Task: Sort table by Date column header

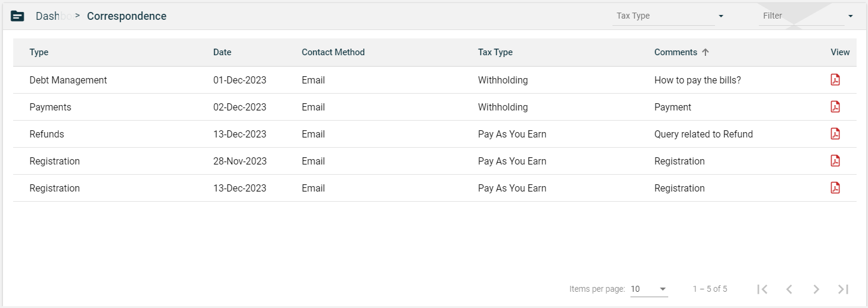Action: click(222, 52)
